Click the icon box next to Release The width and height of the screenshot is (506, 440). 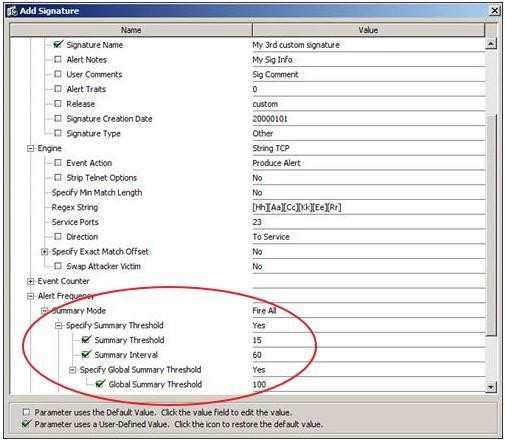(58, 103)
